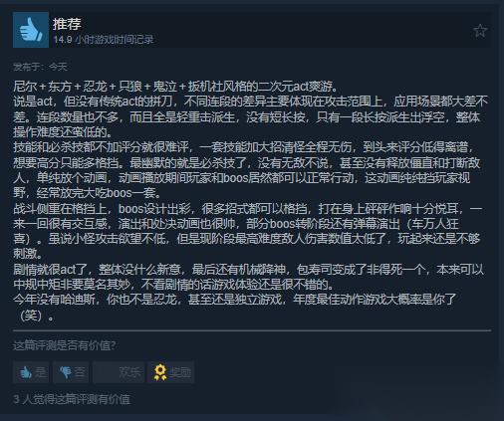Click the 推荐 heading of the review
504x421 pixels.
click(x=67, y=24)
